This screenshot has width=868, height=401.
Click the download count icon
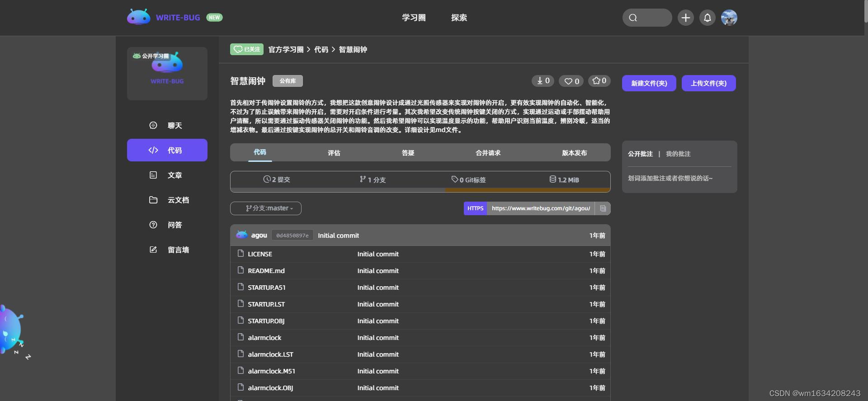click(542, 81)
